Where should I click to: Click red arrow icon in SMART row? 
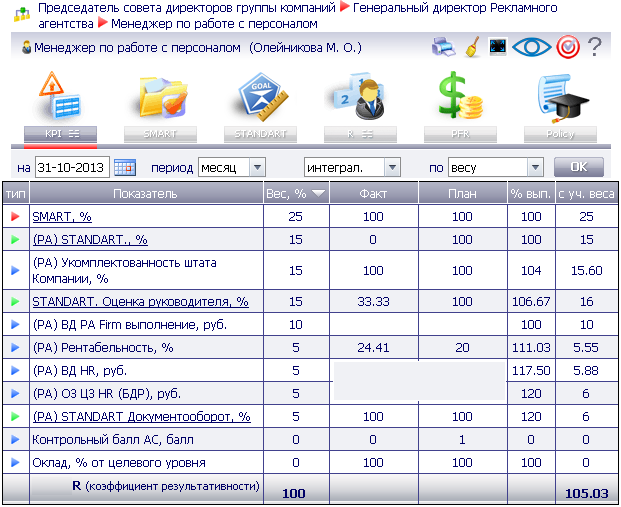tap(15, 216)
